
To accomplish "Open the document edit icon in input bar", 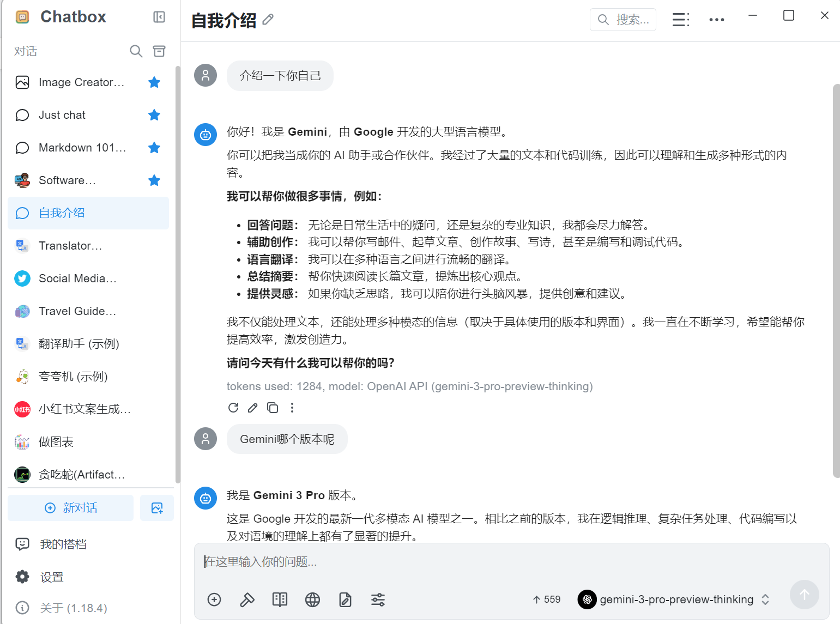I will (x=345, y=600).
